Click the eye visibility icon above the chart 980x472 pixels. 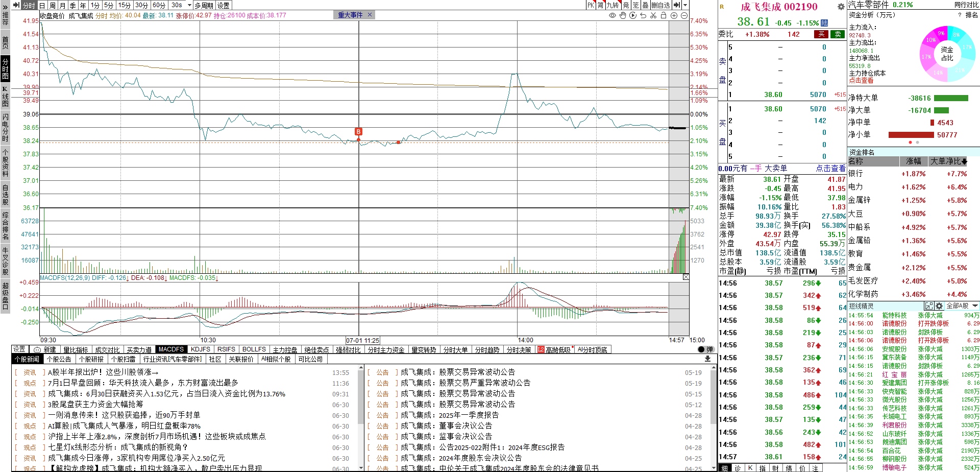click(x=612, y=16)
